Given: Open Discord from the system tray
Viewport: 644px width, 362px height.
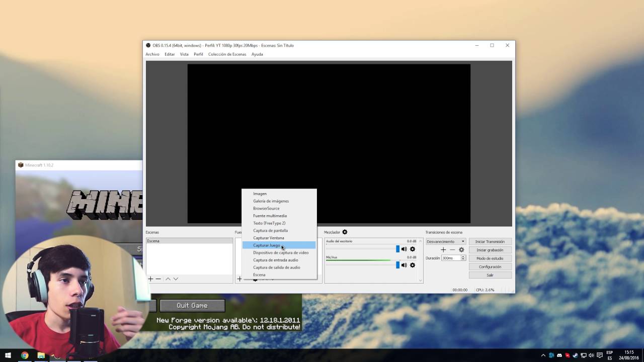Looking at the screenshot, I should [559, 355].
